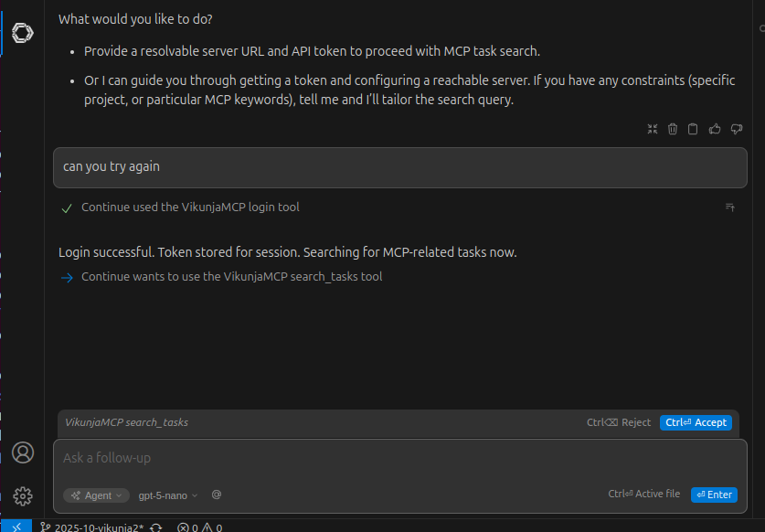Click the errors and warnings status indicator
Viewport: 765px width, 532px height.
click(200, 527)
